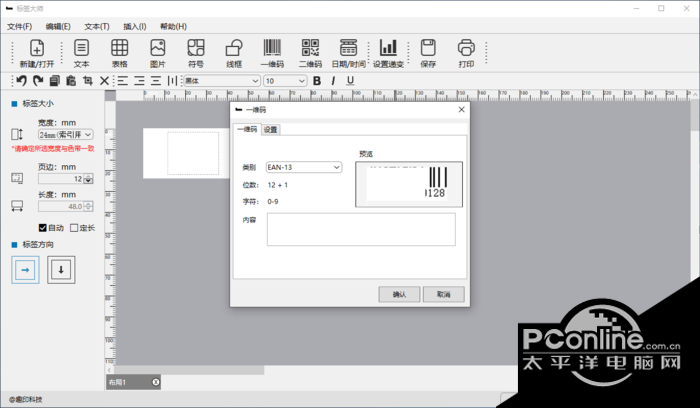Image resolution: width=700 pixels, height=408 pixels.
Task: Confirm the barcode with 确认 button
Action: pos(399,294)
